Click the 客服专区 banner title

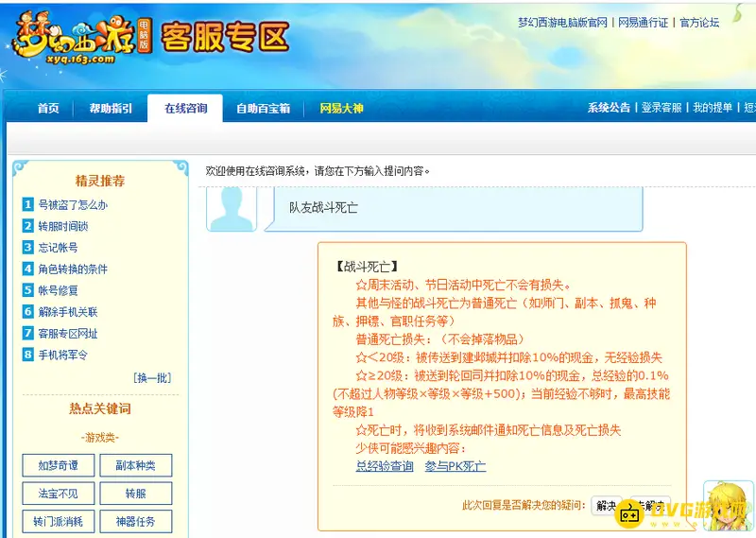point(225,37)
